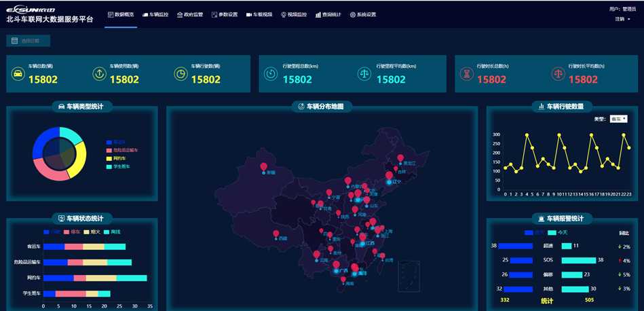Click the 332 total under alarm statistics

pos(505,300)
